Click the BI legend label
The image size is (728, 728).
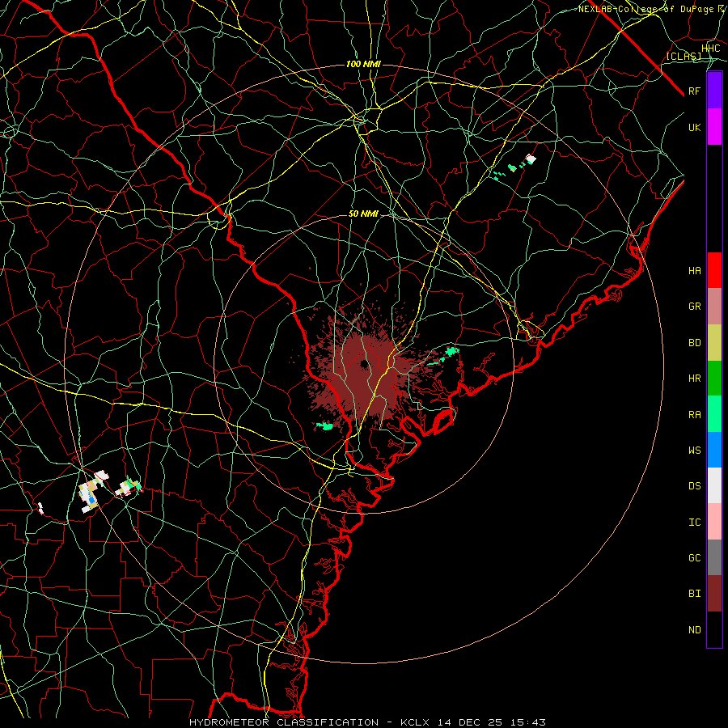coord(694,594)
